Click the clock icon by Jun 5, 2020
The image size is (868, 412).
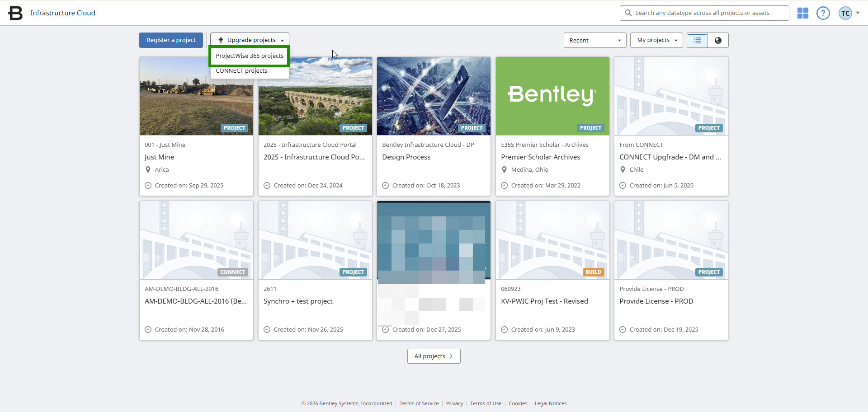(623, 186)
